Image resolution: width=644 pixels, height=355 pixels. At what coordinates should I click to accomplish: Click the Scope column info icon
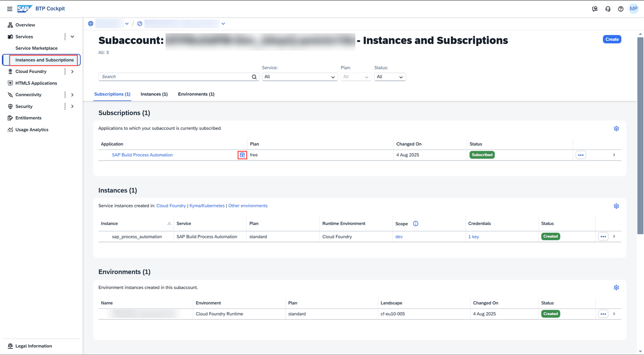coord(415,224)
